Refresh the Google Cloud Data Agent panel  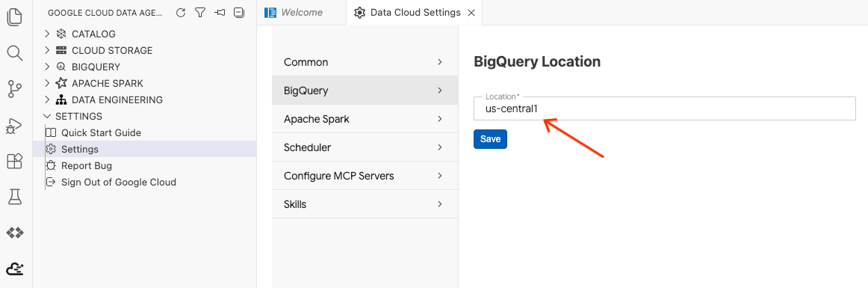tap(181, 13)
